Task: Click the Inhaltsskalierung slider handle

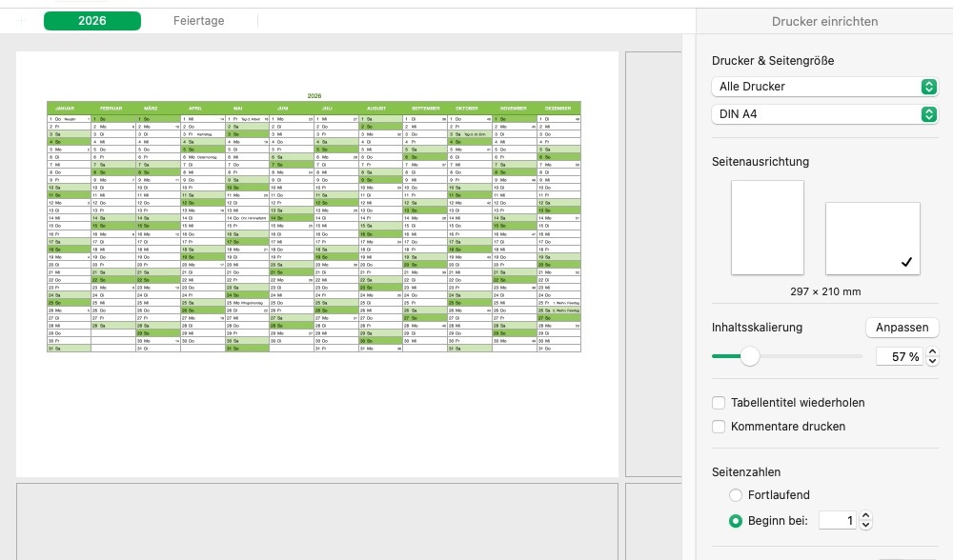Action: (x=750, y=356)
